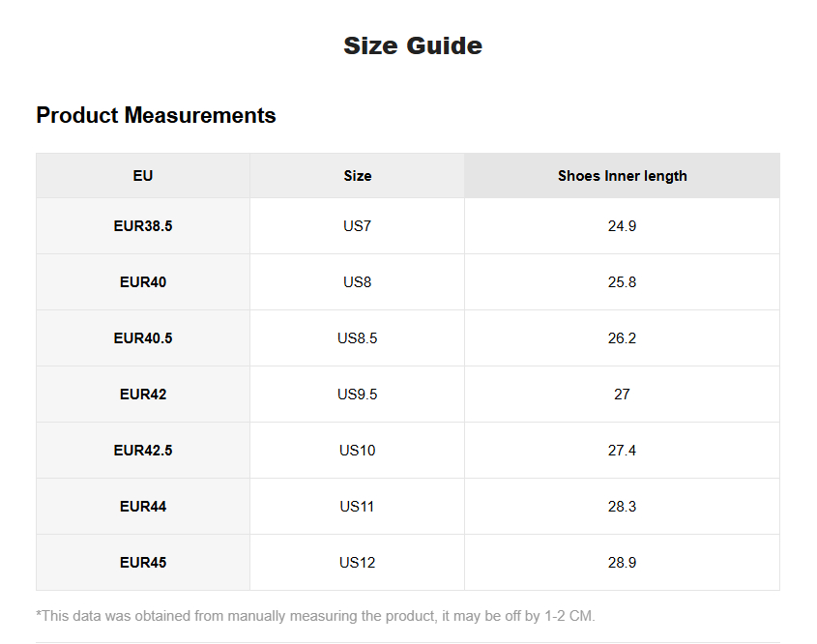The image size is (817, 644).
Task: Select the EUR40 row label
Action: tap(143, 282)
